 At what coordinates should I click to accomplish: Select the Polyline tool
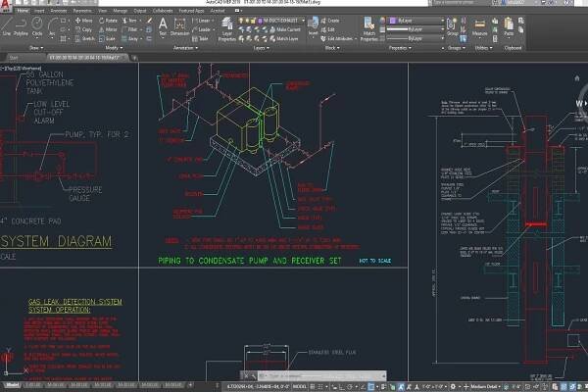(x=24, y=24)
